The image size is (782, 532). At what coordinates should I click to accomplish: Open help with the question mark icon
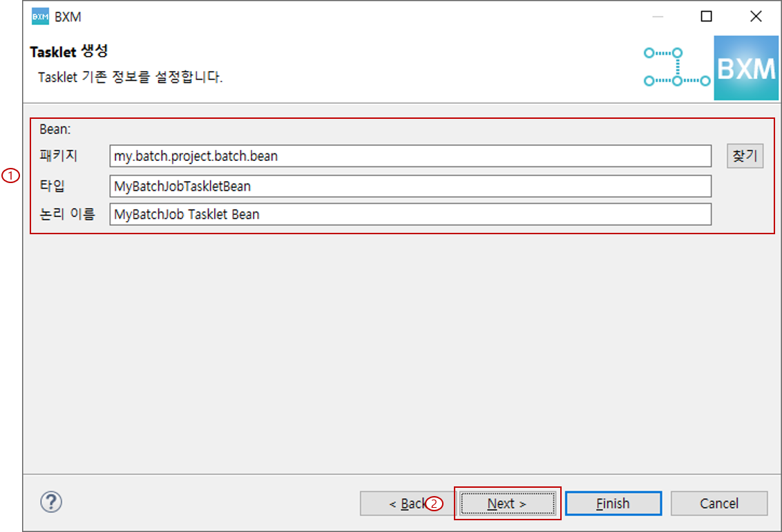click(x=52, y=502)
